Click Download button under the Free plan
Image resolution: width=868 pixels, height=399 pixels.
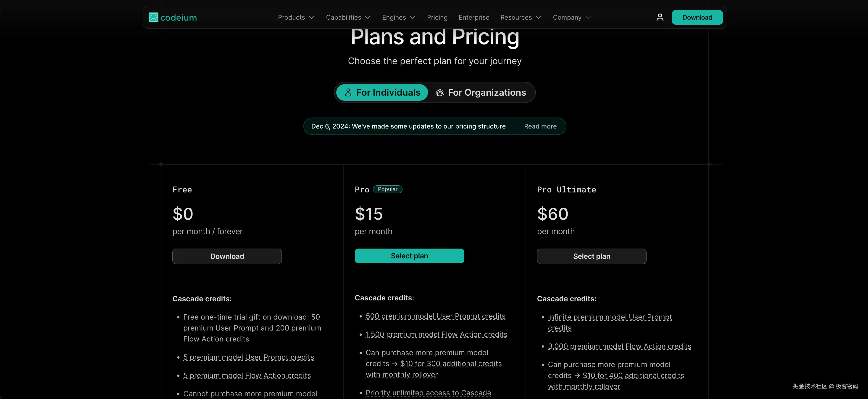[x=227, y=257]
